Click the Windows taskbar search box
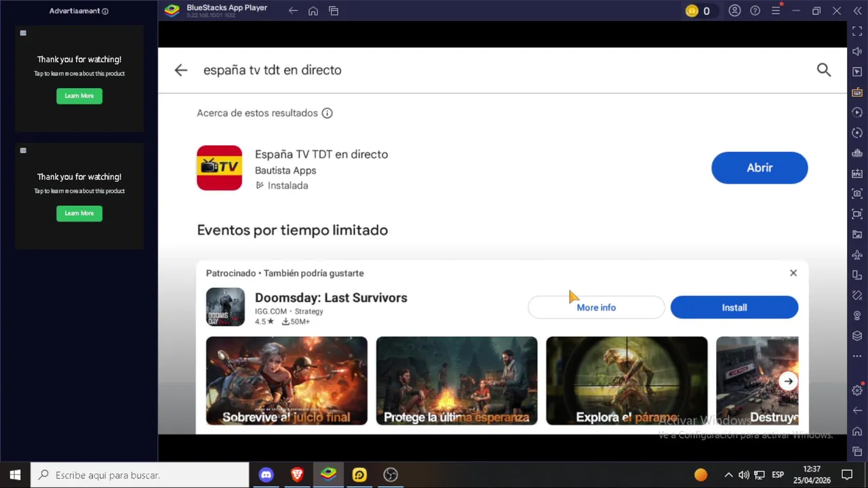 pos(140,475)
